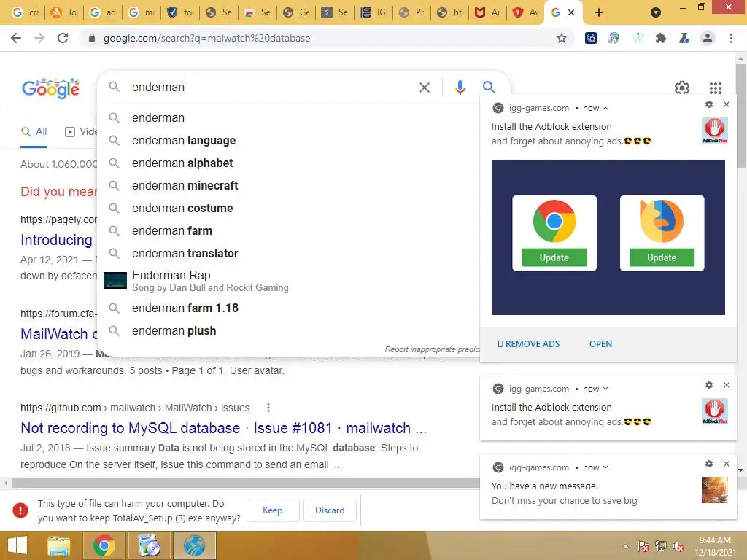The height and width of the screenshot is (560, 747).
Task: Expand the 'new message' notification chevron
Action: click(x=605, y=467)
